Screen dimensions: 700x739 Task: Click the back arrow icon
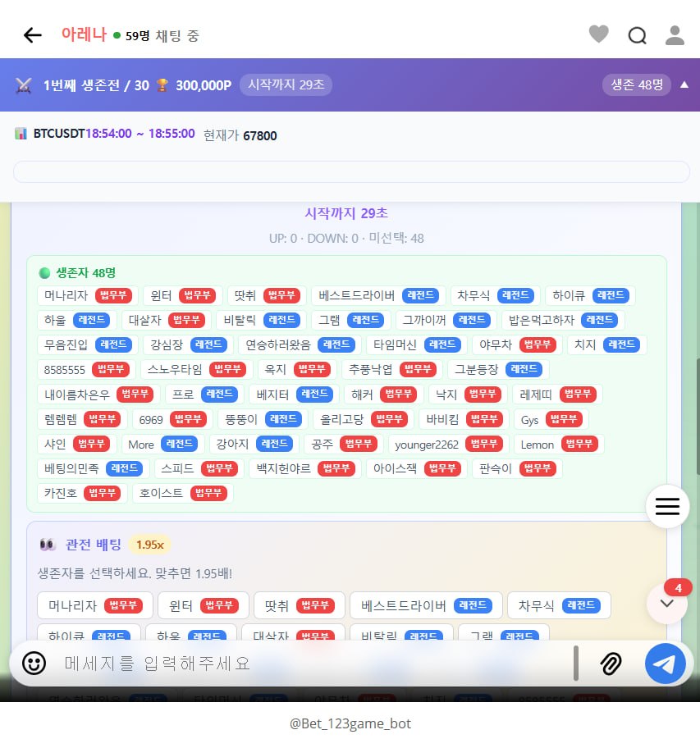click(32, 34)
